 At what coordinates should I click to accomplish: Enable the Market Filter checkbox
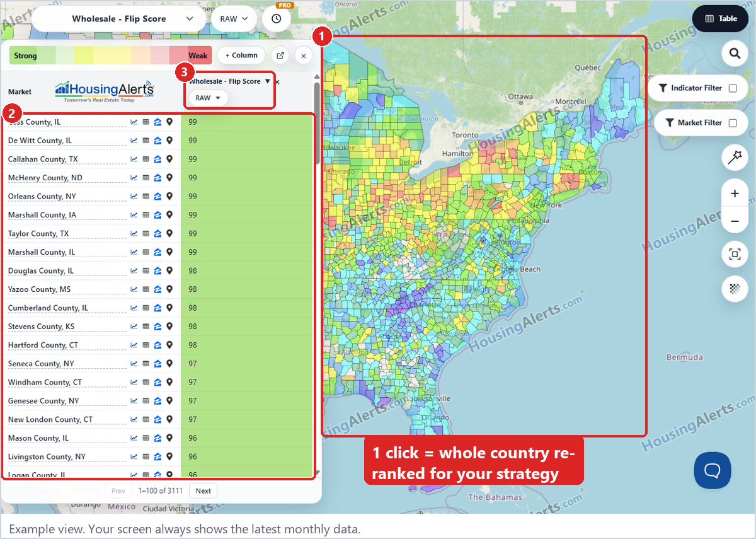733,123
